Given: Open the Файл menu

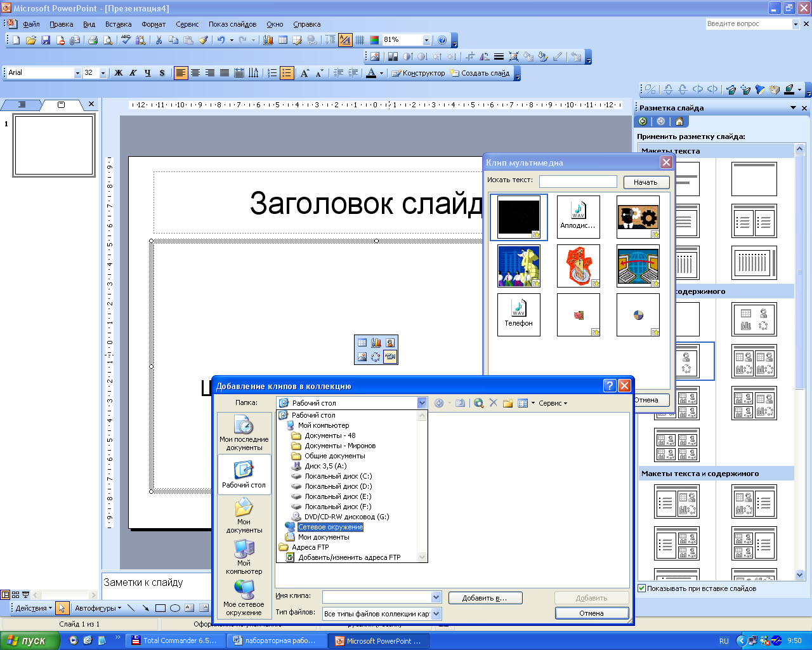Looking at the screenshot, I should pos(31,24).
